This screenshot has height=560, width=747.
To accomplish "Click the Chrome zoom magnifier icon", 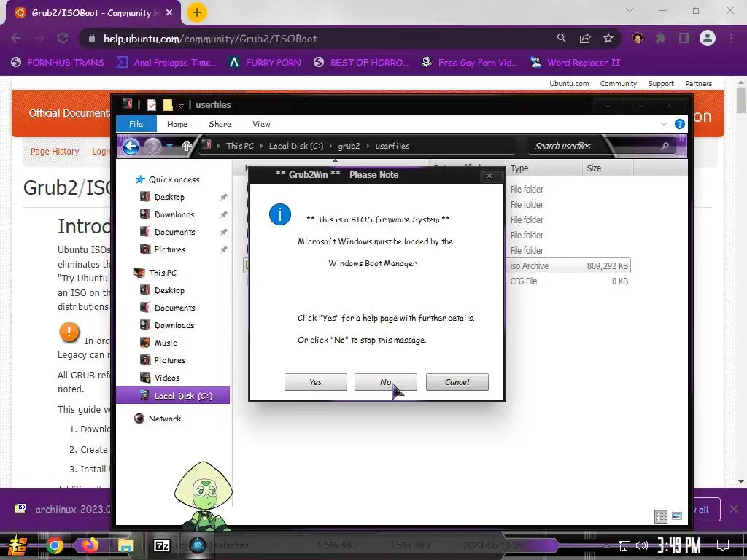I will pos(562,38).
